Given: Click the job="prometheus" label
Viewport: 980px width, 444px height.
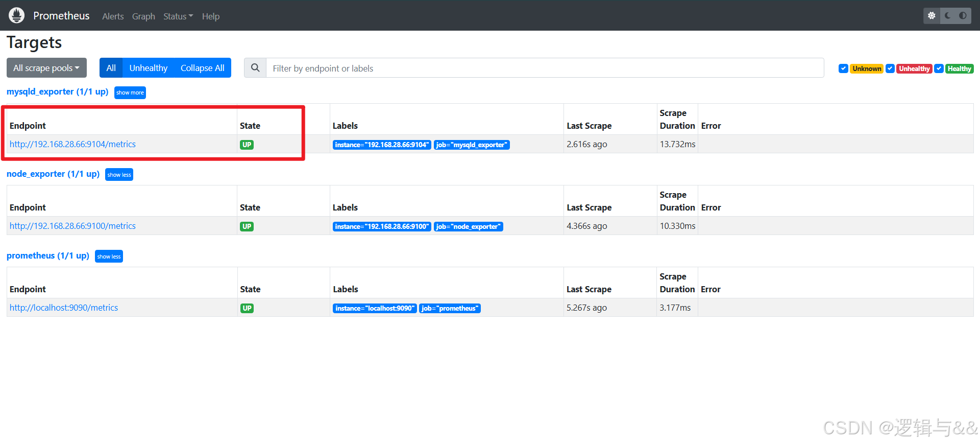Looking at the screenshot, I should 450,308.
